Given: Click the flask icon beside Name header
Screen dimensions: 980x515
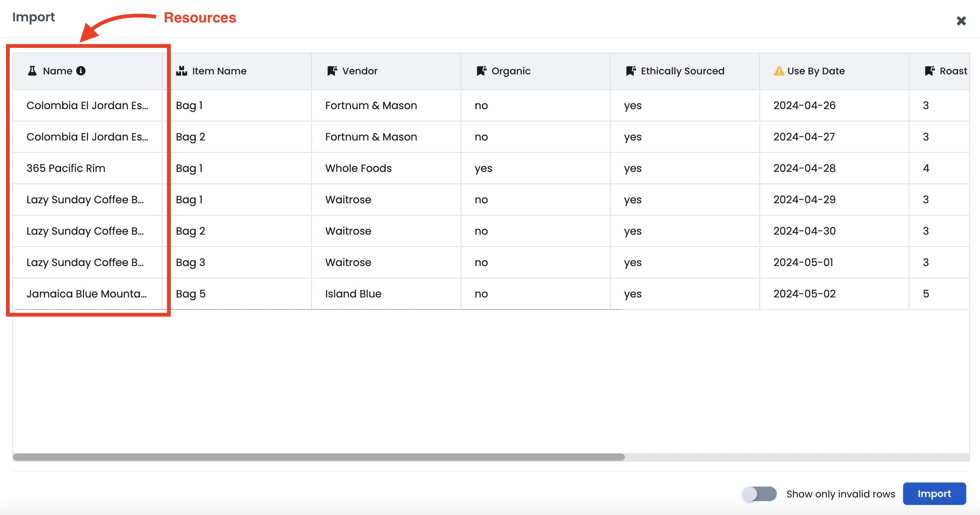Looking at the screenshot, I should click(32, 71).
